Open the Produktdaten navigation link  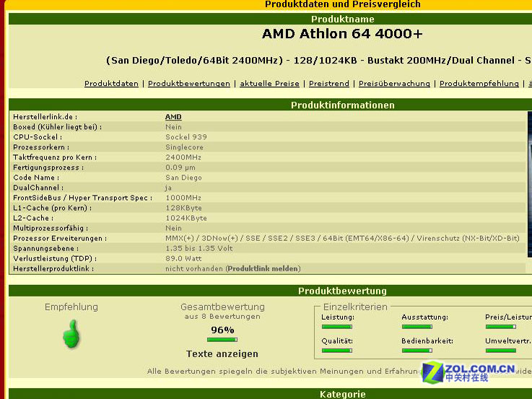(x=111, y=84)
